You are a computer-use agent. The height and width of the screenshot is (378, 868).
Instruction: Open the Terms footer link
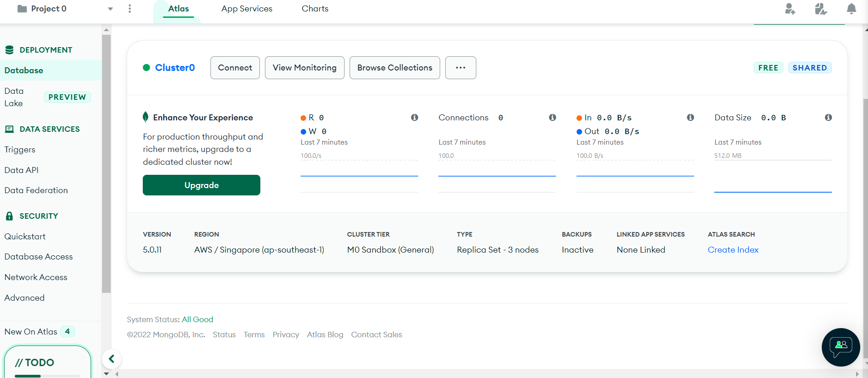click(x=254, y=335)
